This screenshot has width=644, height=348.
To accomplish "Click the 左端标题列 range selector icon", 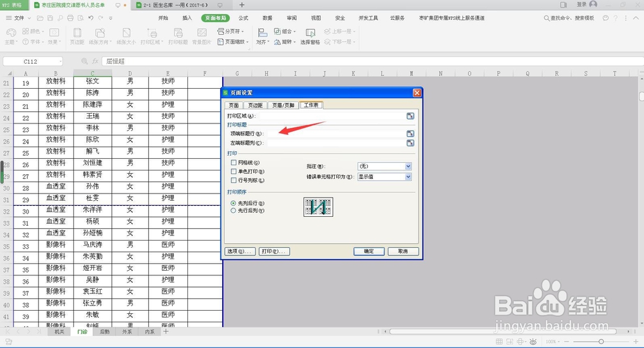I will (x=410, y=143).
